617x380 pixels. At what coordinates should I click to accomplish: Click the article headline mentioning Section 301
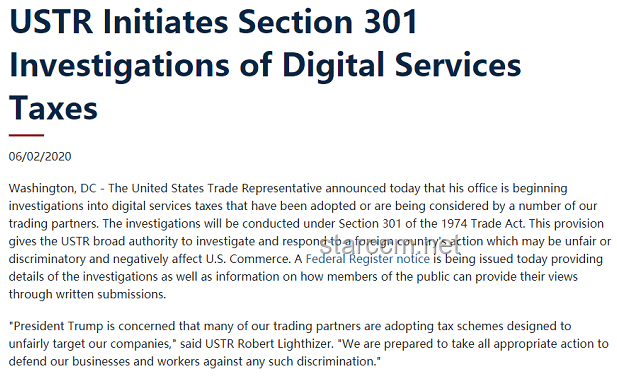265,65
